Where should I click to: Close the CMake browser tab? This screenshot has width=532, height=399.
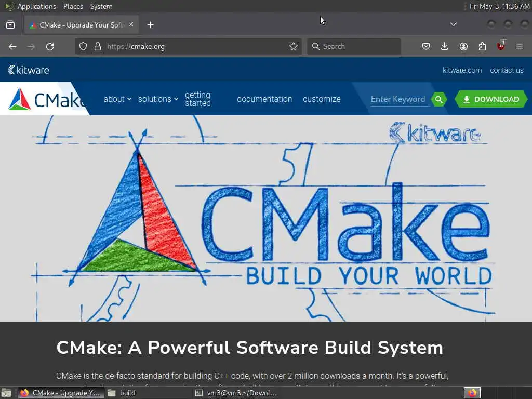[131, 25]
